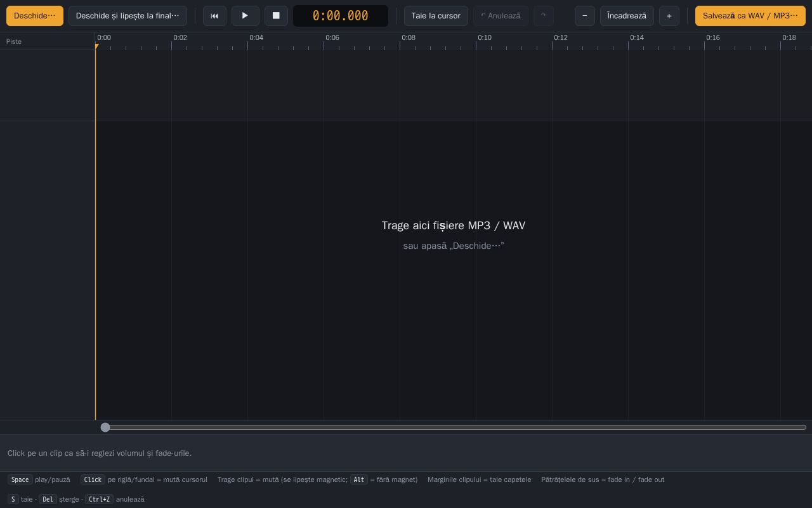The width and height of the screenshot is (812, 508).
Task: Click the redo arrow button
Action: (x=543, y=16)
